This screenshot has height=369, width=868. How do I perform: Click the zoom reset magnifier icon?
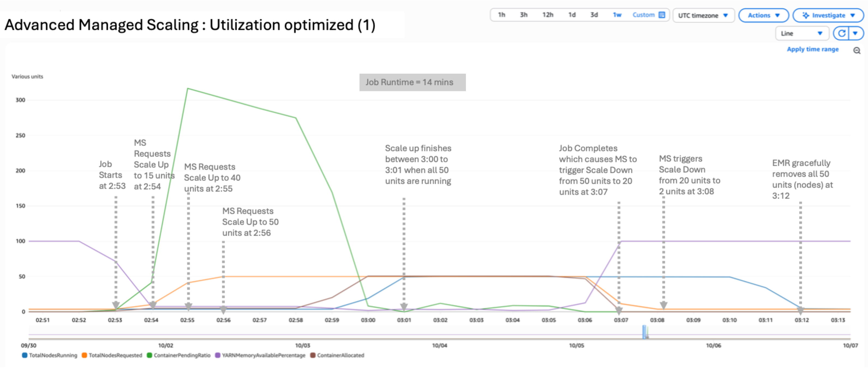coord(857,50)
